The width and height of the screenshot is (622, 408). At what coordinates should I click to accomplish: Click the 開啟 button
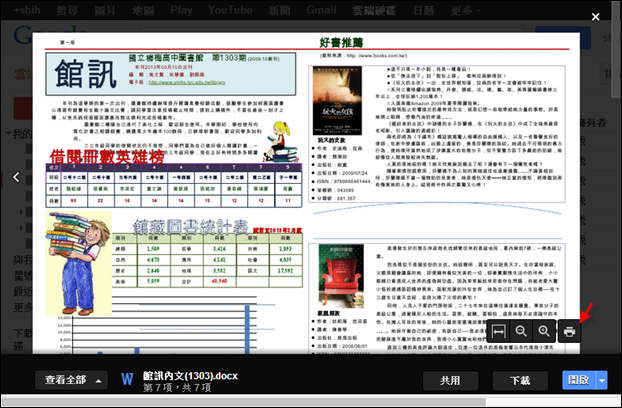tap(579, 380)
